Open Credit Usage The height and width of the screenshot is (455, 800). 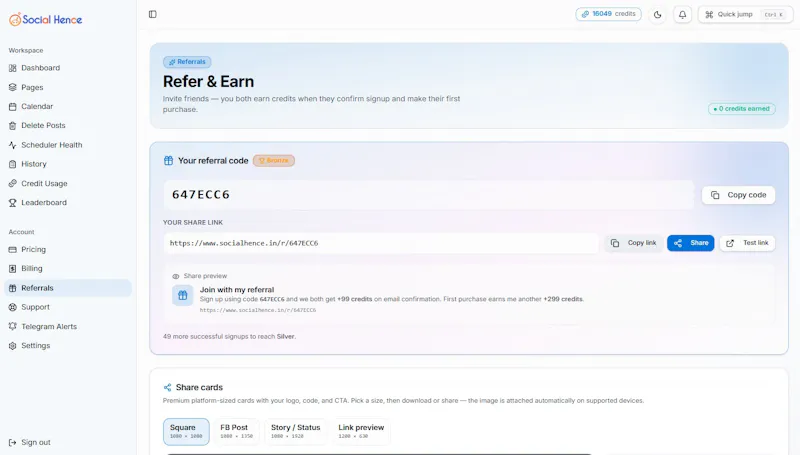click(x=68, y=183)
